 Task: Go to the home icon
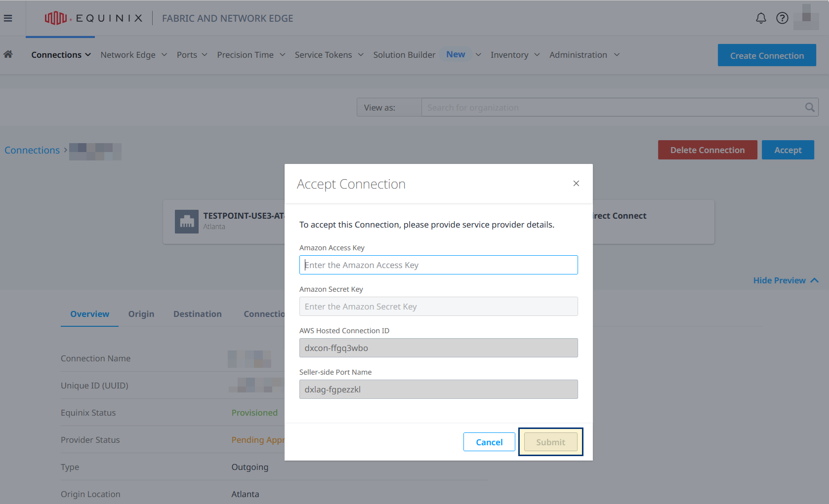pyautogui.click(x=8, y=54)
